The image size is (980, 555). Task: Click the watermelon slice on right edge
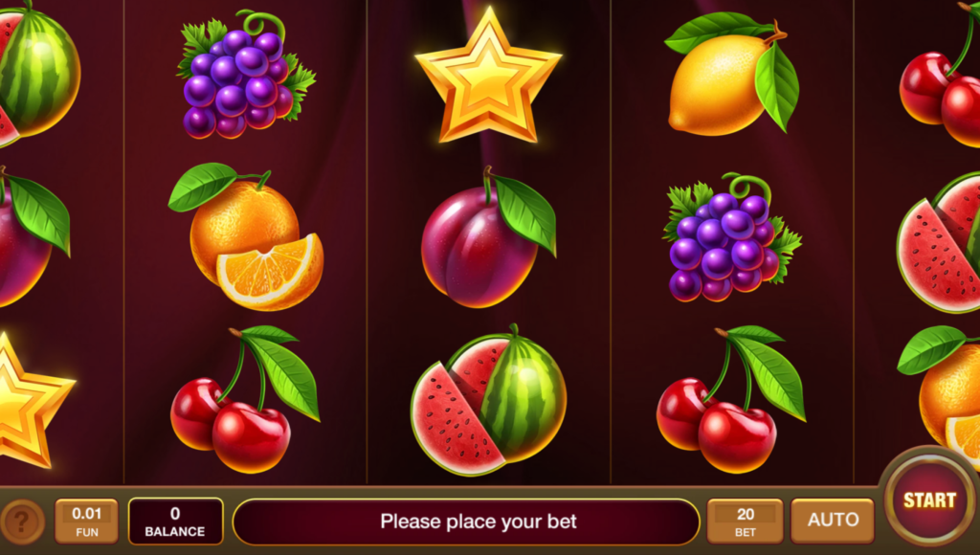940,244
